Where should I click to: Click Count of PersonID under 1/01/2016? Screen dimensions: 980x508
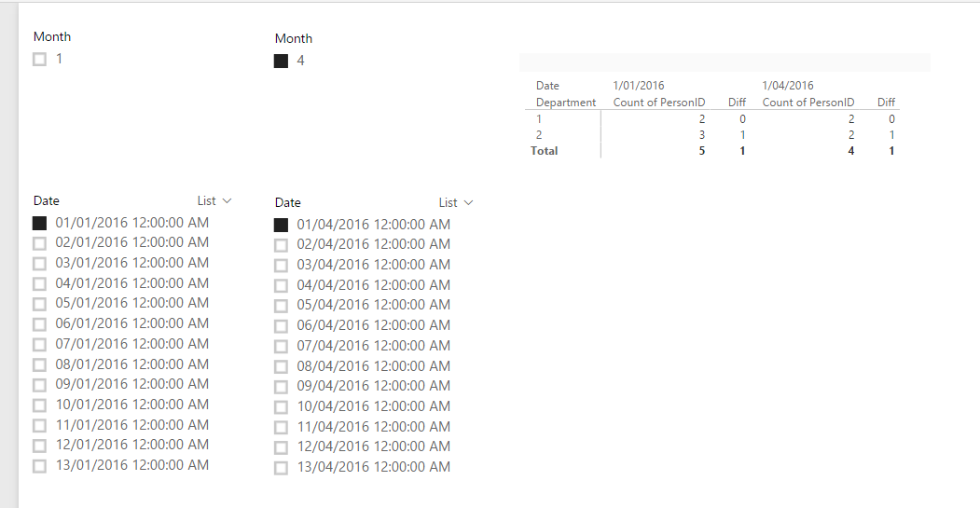coord(659,103)
